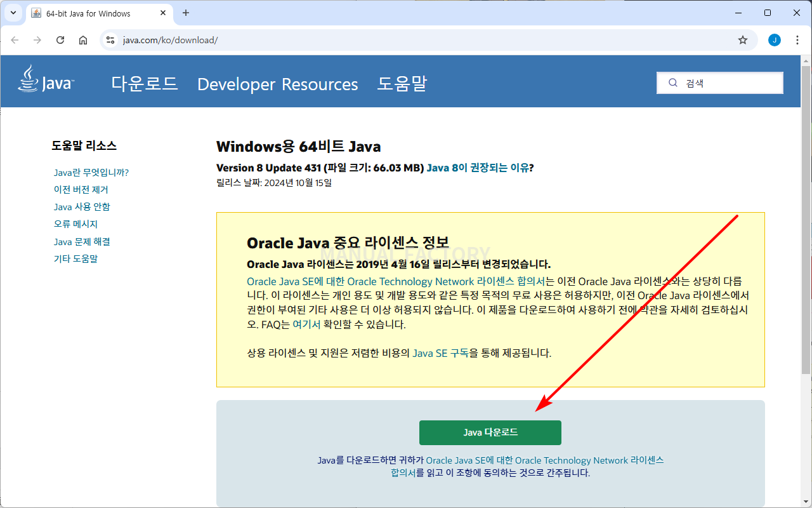Click the green Java 다운로드 button
This screenshot has height=508, width=812.
(x=490, y=432)
